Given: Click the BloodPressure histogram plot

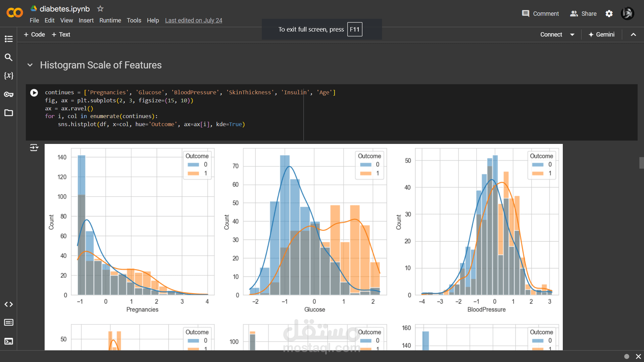Looking at the screenshot, I should pos(487,222).
